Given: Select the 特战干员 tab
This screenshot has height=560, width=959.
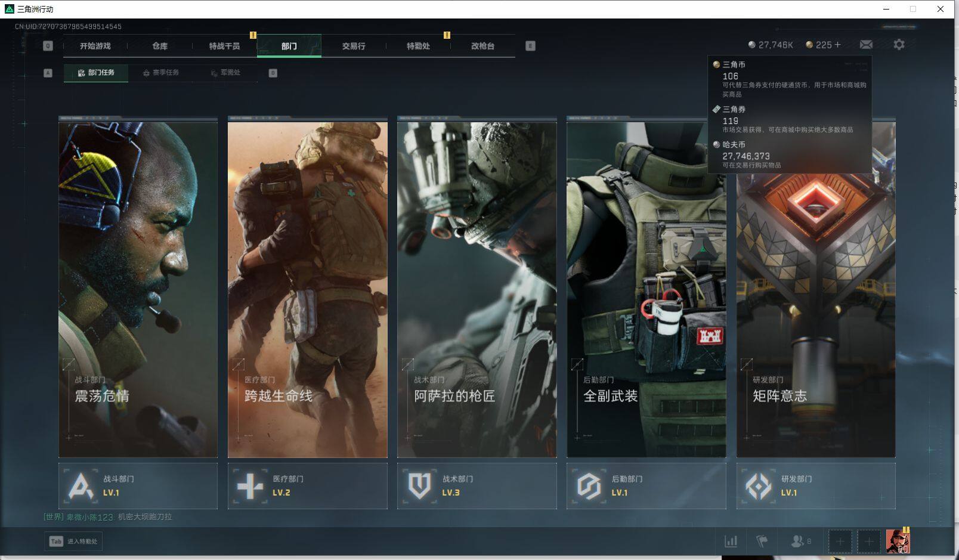Looking at the screenshot, I should 224,46.
